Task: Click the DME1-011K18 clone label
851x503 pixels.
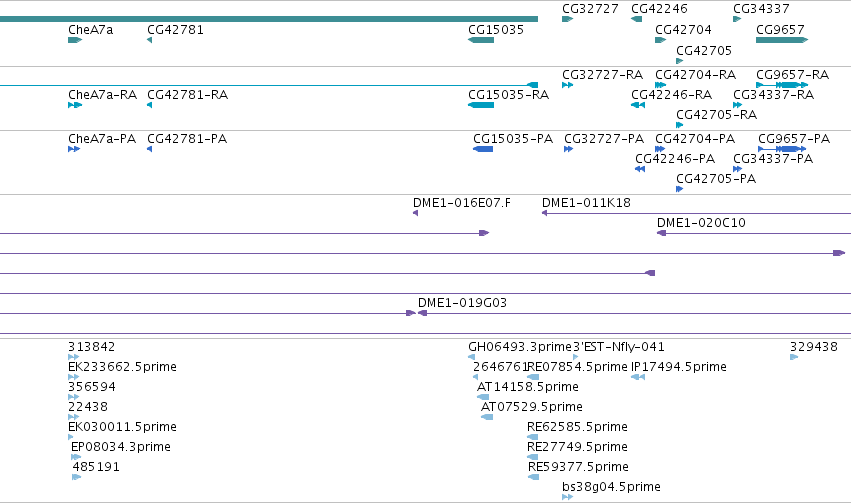Action: coord(586,203)
